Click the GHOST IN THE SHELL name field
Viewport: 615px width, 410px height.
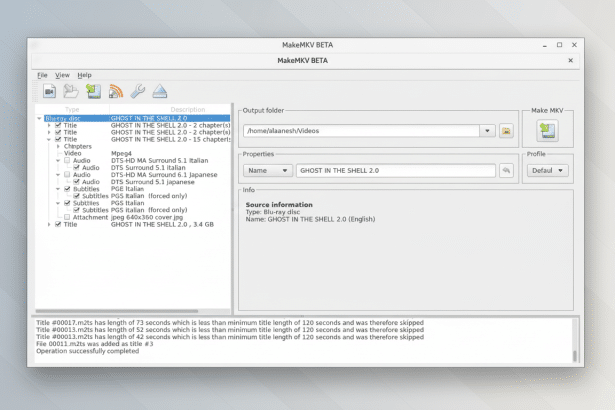pyautogui.click(x=396, y=170)
